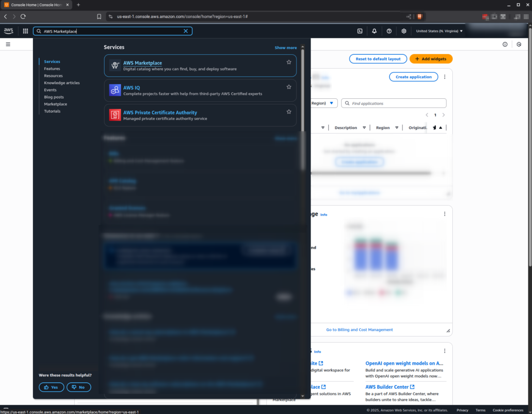Open the AWS services grid menu
Image resolution: width=532 pixels, height=414 pixels.
tap(25, 31)
